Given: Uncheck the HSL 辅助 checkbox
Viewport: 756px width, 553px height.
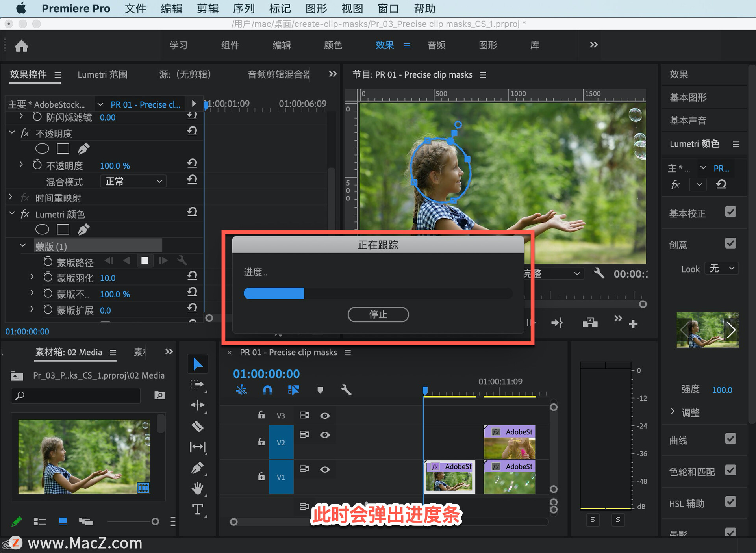Looking at the screenshot, I should coord(730,502).
